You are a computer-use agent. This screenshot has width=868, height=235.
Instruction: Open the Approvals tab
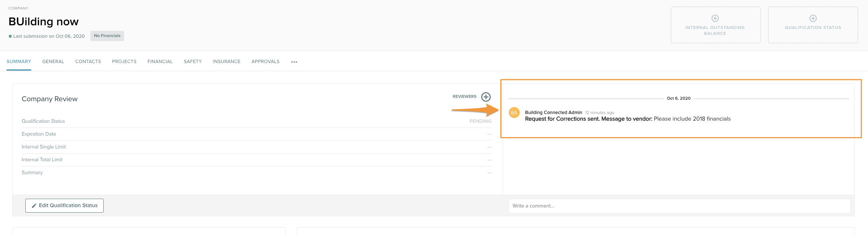[x=266, y=62]
